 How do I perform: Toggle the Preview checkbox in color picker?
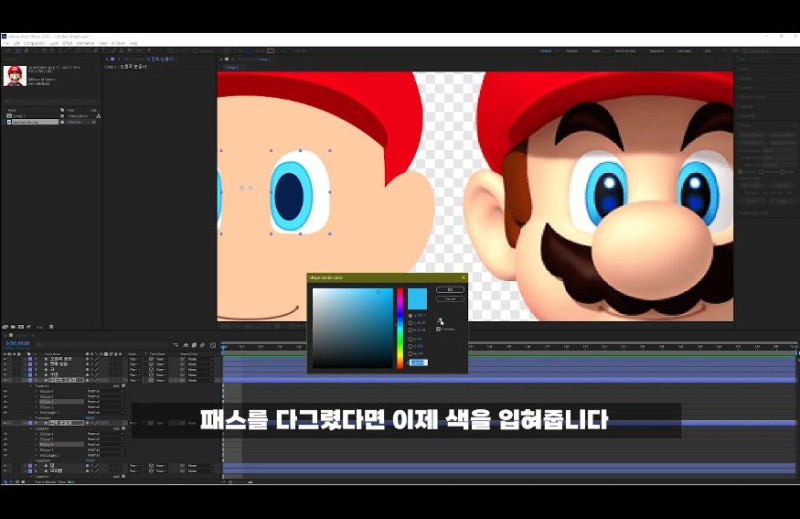[438, 329]
